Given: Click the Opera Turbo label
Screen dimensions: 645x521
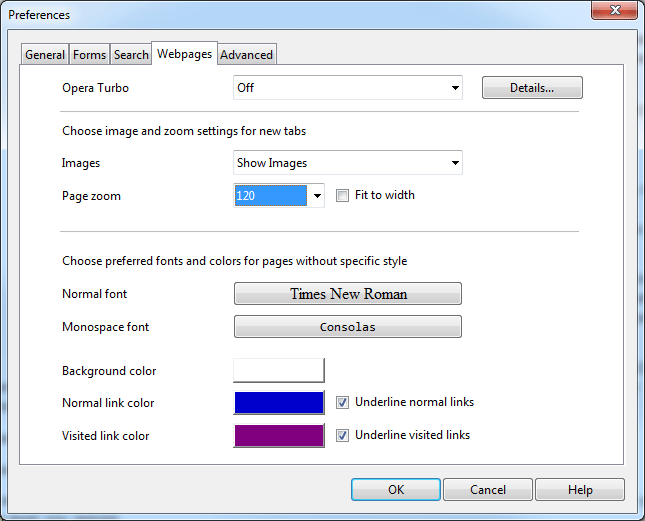Looking at the screenshot, I should click(x=95, y=88).
